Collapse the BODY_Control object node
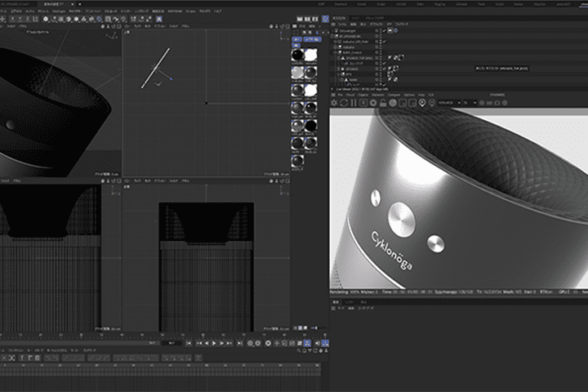Image resolution: width=588 pixels, height=392 pixels. tap(336, 52)
